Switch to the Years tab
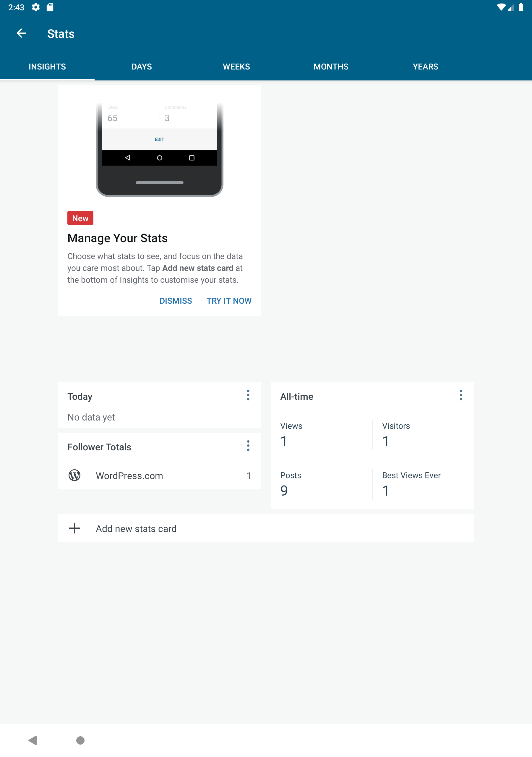The height and width of the screenshot is (757, 532). tap(426, 67)
